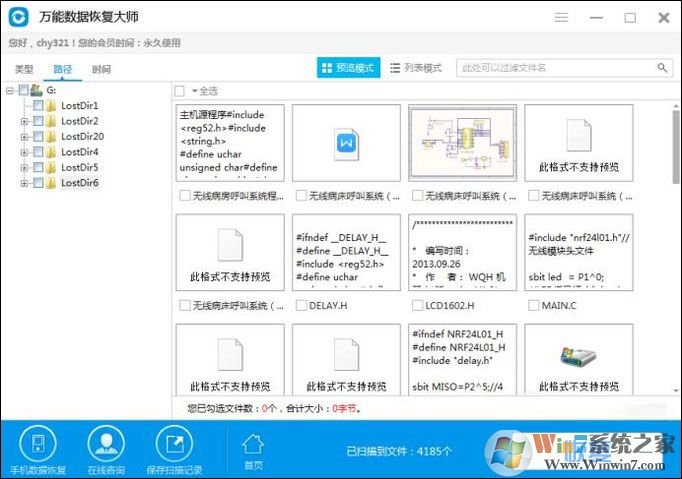
Task: Open the 时间 tab
Action: tap(101, 69)
